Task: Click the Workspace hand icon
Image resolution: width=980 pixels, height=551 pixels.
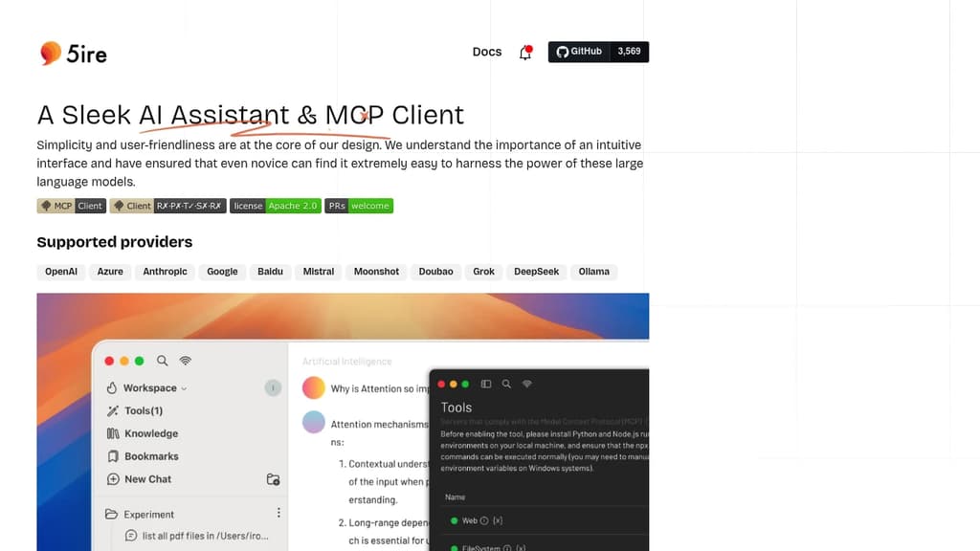Action: (112, 388)
